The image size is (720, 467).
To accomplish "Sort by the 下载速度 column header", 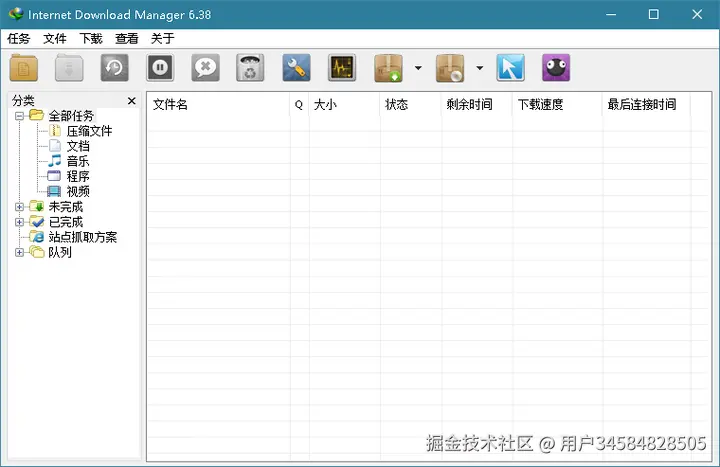I will pyautogui.click(x=557, y=105).
